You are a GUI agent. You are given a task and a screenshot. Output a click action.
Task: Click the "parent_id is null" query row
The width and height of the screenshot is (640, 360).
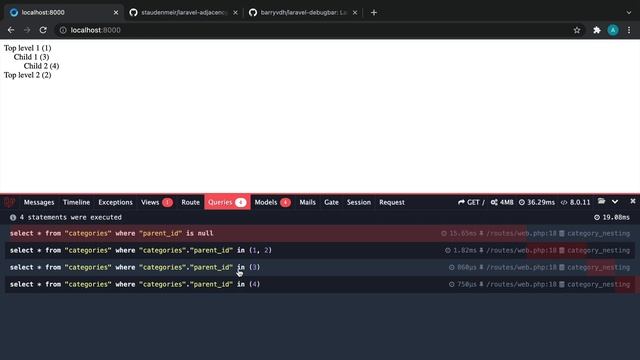[320, 233]
